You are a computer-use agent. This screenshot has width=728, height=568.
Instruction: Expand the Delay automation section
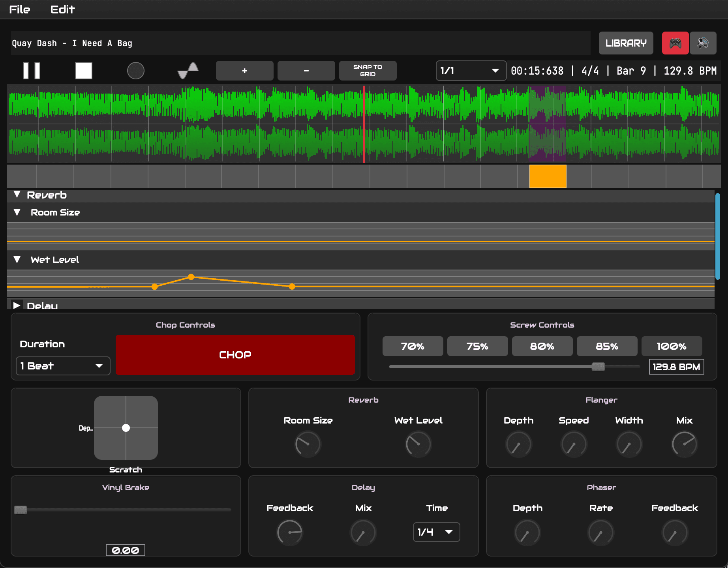tap(17, 305)
